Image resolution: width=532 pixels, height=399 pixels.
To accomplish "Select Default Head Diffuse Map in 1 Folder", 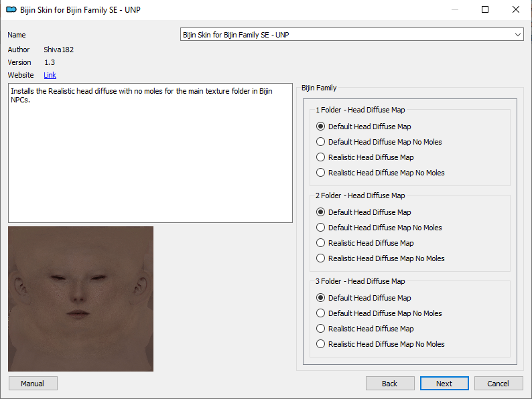I will [363, 127].
